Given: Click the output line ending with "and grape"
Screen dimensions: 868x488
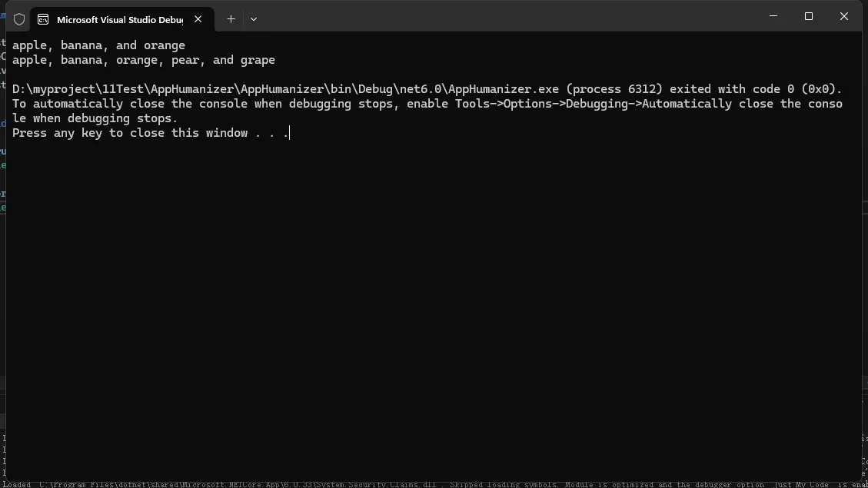Looking at the screenshot, I should pos(143,60).
